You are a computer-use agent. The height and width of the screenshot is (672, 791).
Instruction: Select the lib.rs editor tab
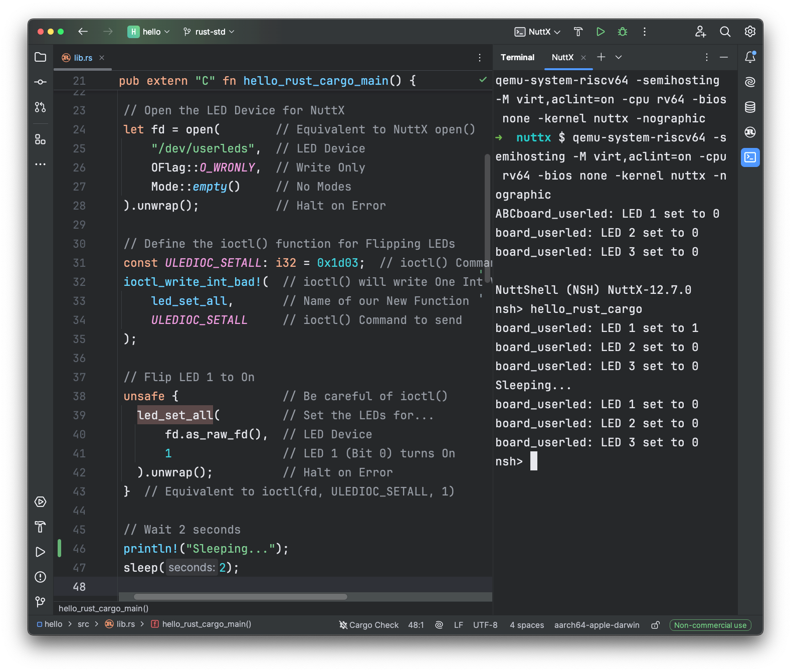[x=83, y=58]
